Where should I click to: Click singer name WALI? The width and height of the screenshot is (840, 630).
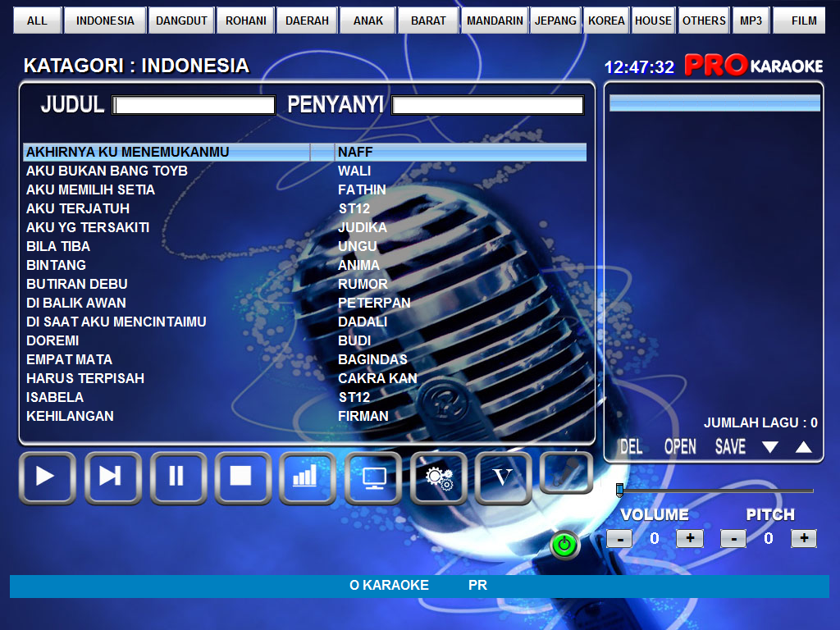[x=354, y=171]
